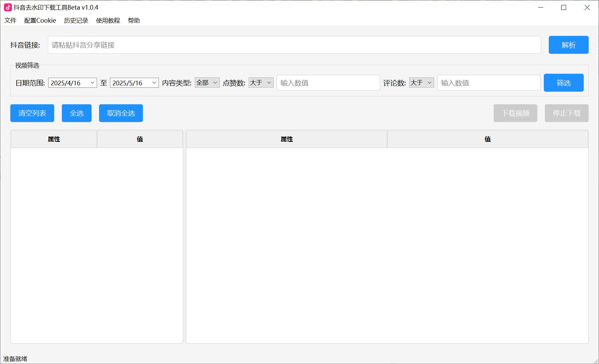
Task: Select all items with 全选
Action: point(76,113)
